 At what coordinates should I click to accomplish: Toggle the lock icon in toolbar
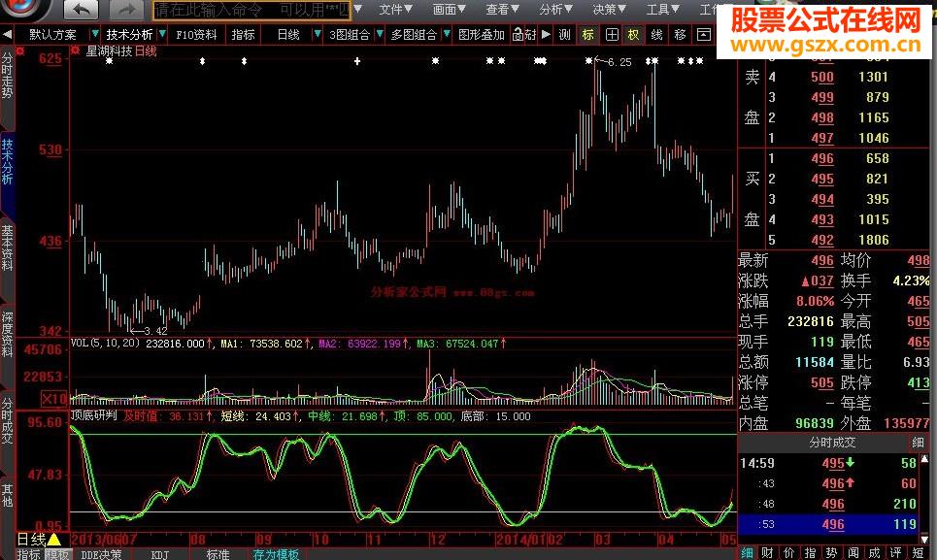519,35
